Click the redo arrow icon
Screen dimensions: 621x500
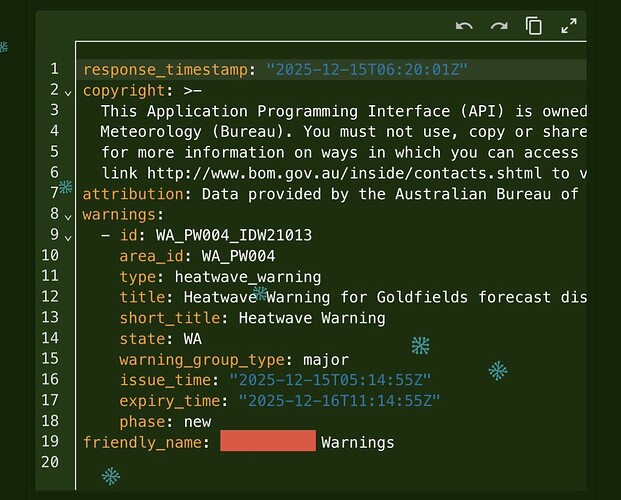tap(499, 27)
